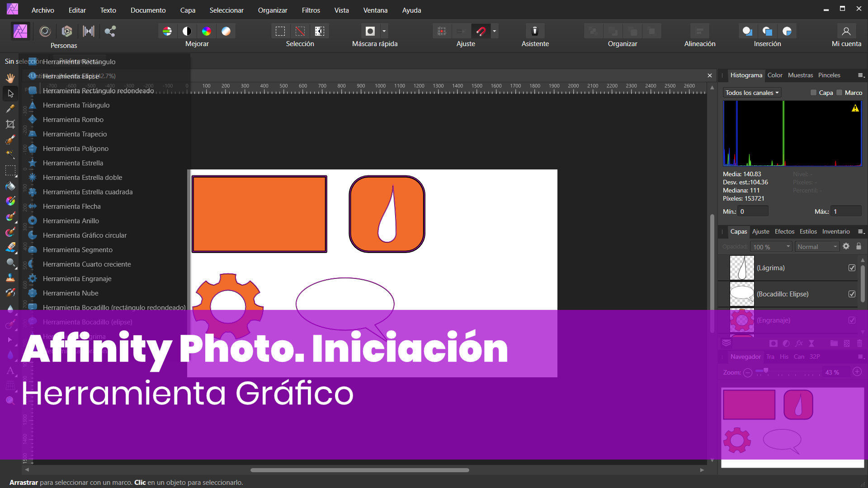Open the Normal blend mode dropdown
868x488 pixels.
(x=817, y=247)
